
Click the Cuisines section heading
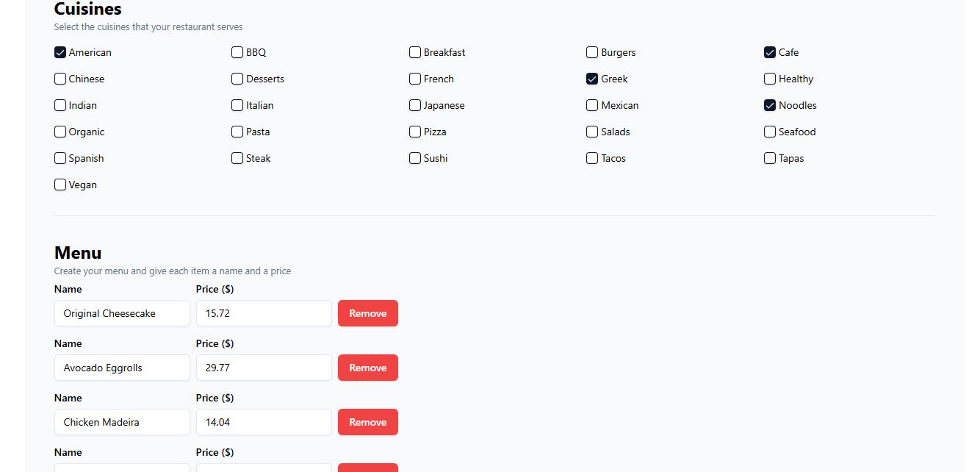pos(88,10)
